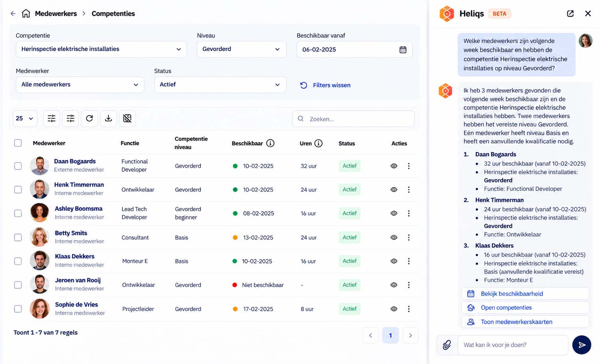Click the Zoeken search field
600x364 pixels.
pos(353,119)
